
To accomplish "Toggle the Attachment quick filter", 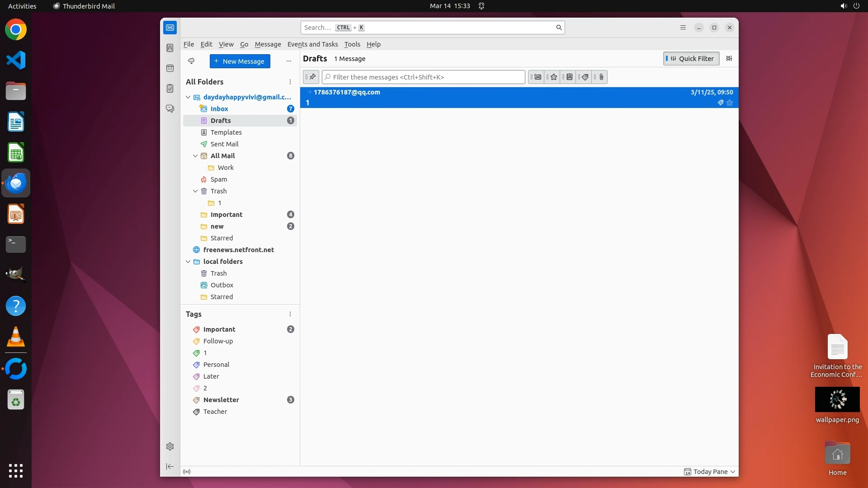I will point(601,77).
